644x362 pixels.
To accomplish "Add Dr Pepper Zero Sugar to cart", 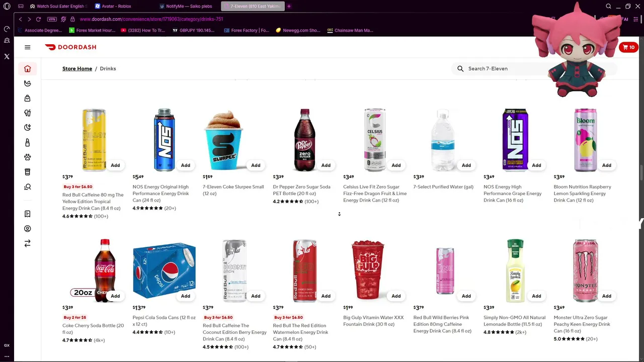I will click(326, 165).
